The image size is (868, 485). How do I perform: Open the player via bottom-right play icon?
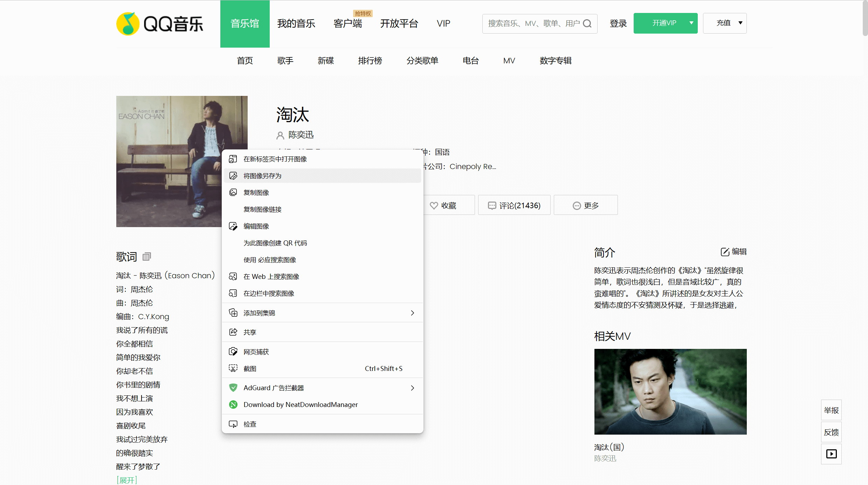[831, 454]
